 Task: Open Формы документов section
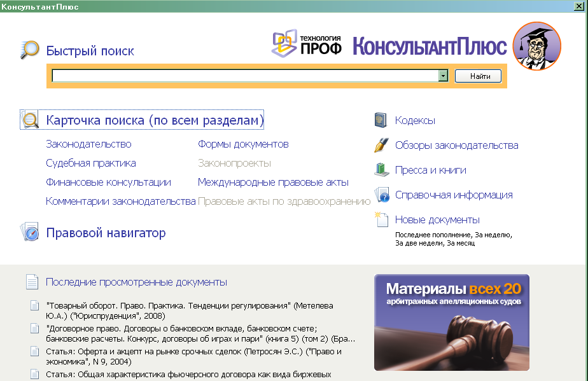[x=243, y=144]
